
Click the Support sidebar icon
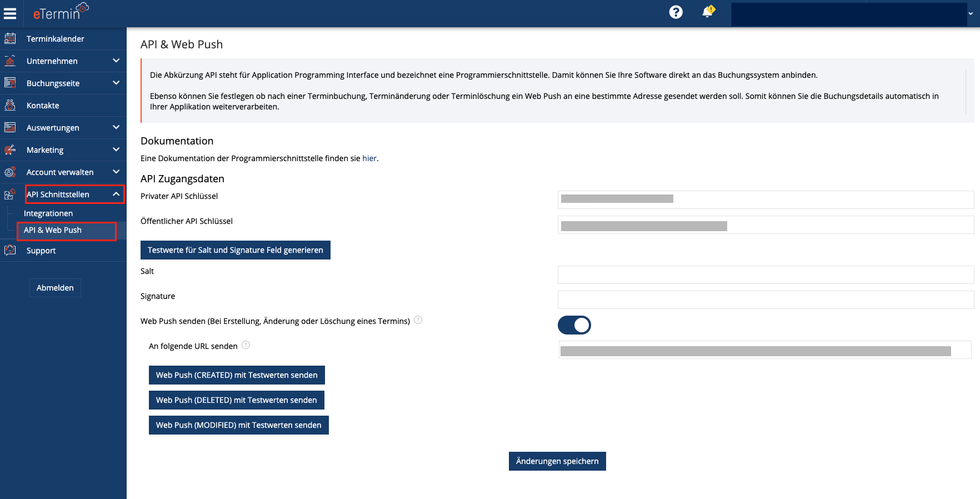coord(10,251)
